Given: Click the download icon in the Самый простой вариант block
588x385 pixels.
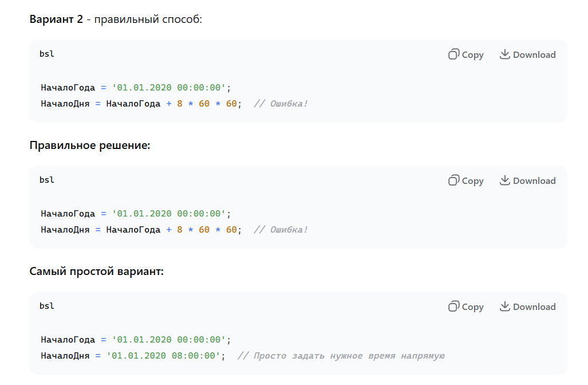Looking at the screenshot, I should click(504, 307).
